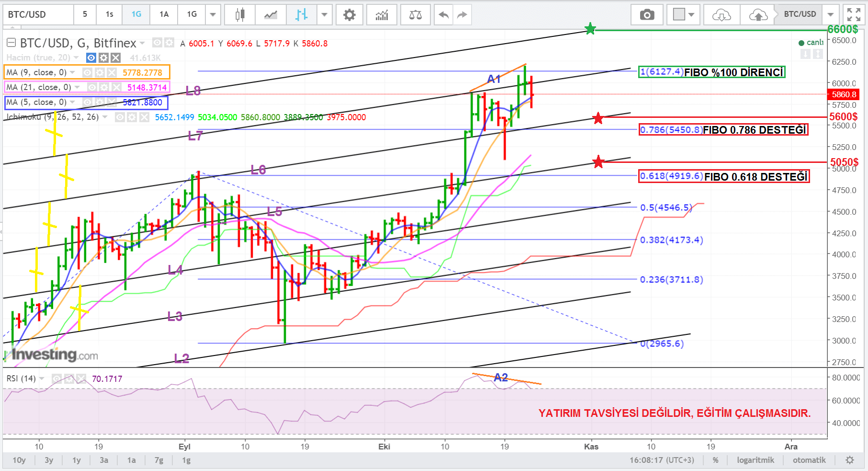Toggle visibility of Ichimoku indicator

[x=120, y=117]
